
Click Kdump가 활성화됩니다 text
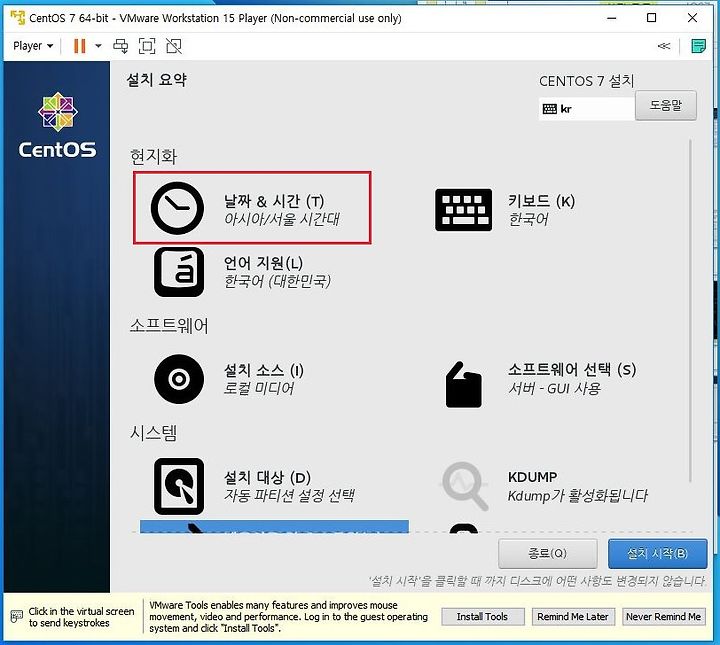(x=578, y=495)
